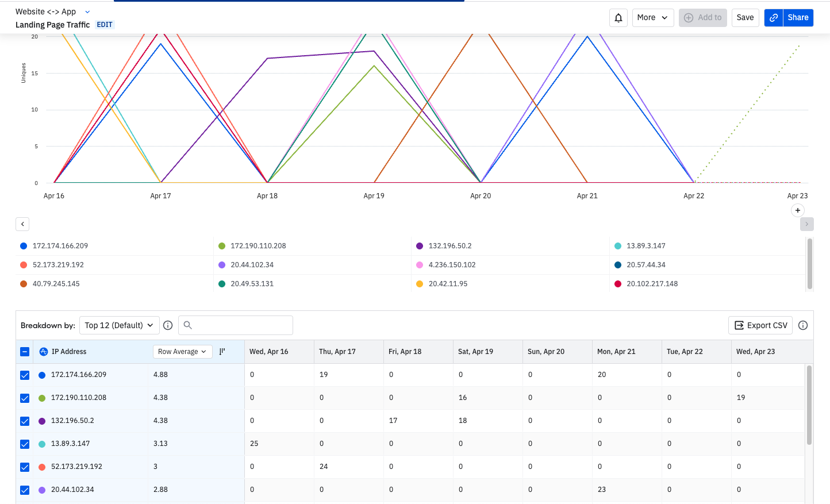This screenshot has height=504, width=830.
Task: Open info icon beside Export CSV
Action: pyautogui.click(x=803, y=325)
